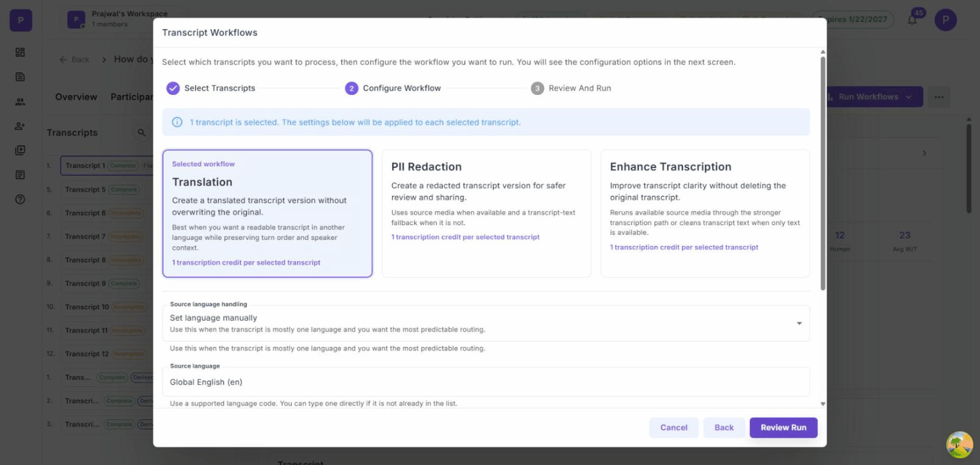Screen dimensions: 980x465
Task: Click the Back link in page breadcrumb
Action: pyautogui.click(x=74, y=60)
